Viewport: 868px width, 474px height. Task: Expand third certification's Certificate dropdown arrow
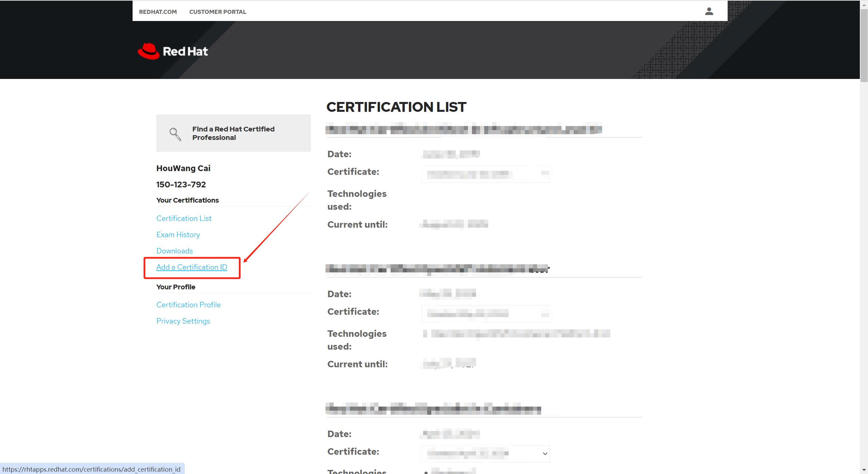(545, 454)
